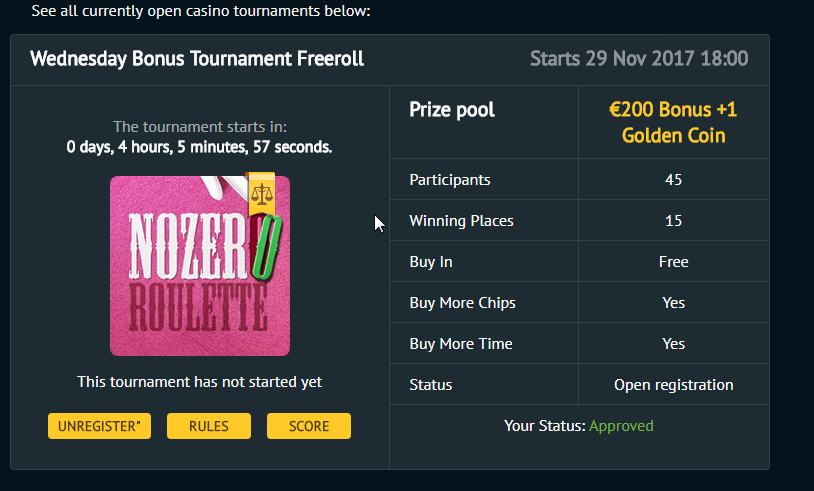Open the tournament RULES
This screenshot has width=814, height=491.
[x=209, y=426]
